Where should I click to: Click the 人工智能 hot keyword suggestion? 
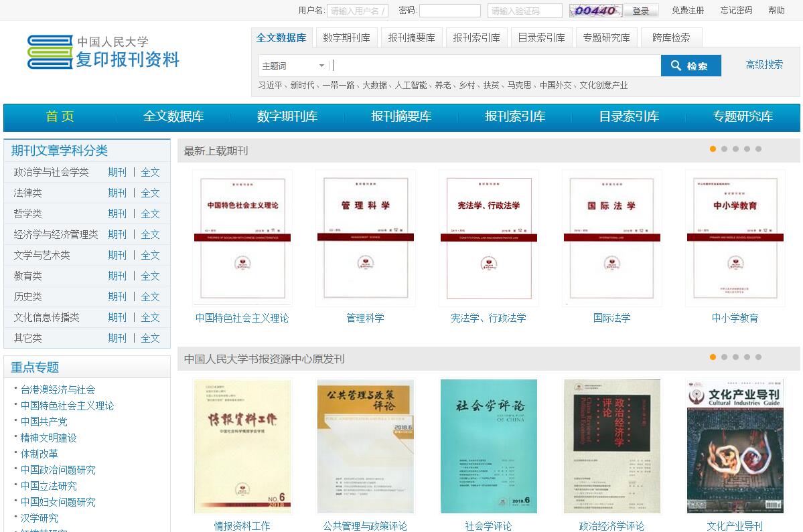point(411,85)
